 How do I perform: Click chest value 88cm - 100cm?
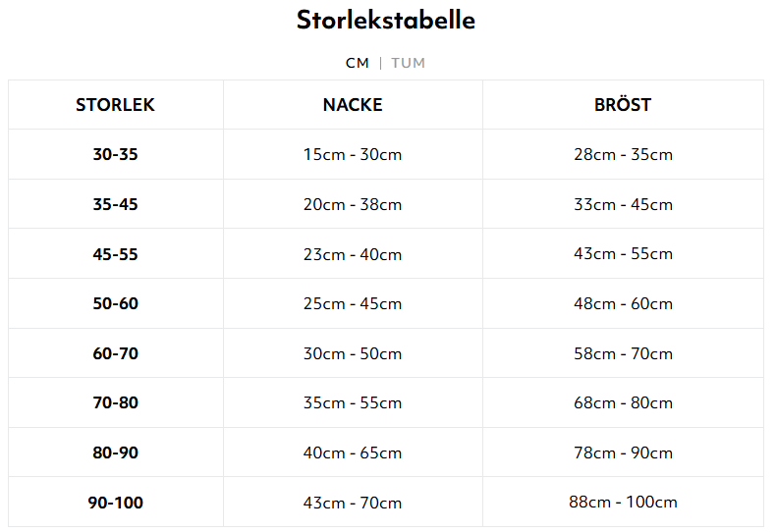[x=623, y=502]
